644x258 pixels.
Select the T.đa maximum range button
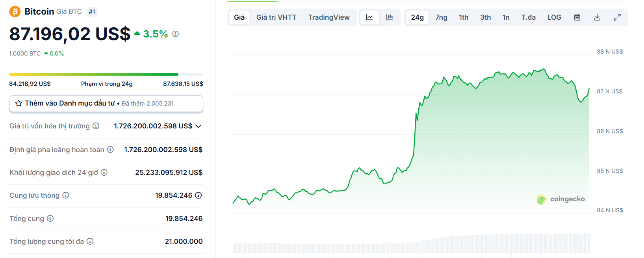point(528,17)
